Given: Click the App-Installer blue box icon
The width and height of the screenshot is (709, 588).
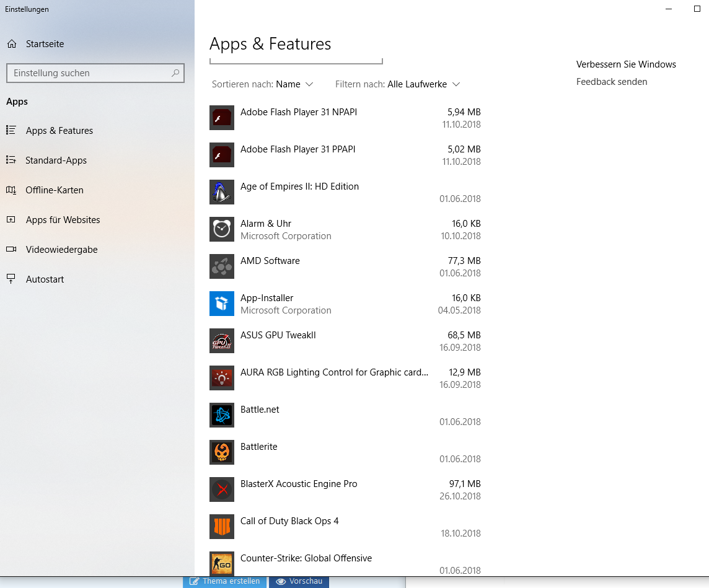Looking at the screenshot, I should [x=222, y=303].
